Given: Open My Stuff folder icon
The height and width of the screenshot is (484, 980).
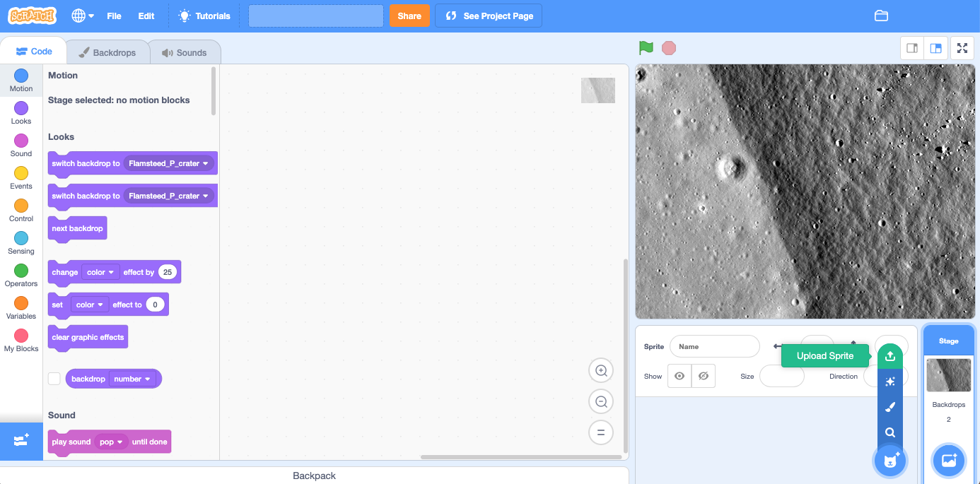Looking at the screenshot, I should pyautogui.click(x=881, y=16).
